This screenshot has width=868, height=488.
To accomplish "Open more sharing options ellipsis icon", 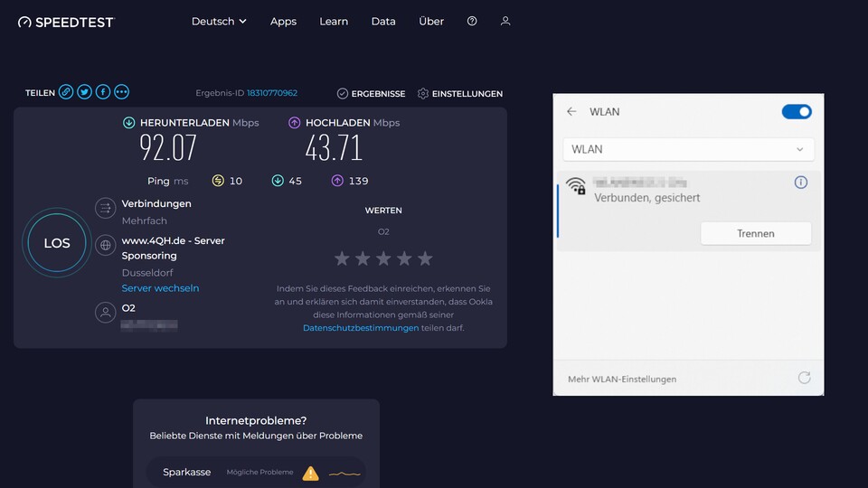I will 121,92.
